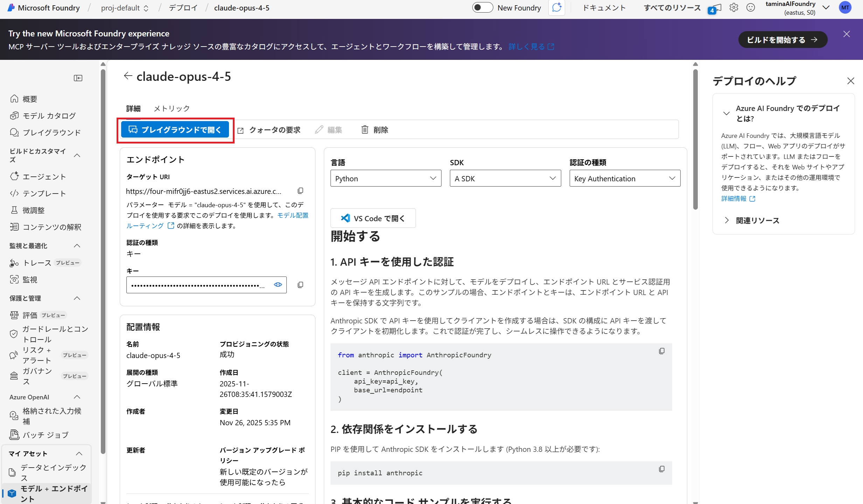This screenshot has height=504, width=863.
Task: Open the Python language dropdown
Action: point(385,178)
